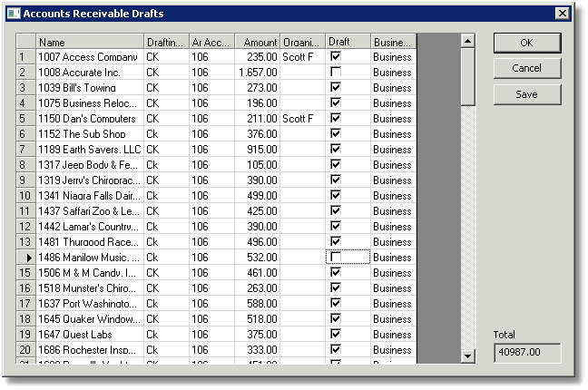This screenshot has height=390, width=588.
Task: Select row header number 12
Action: pyautogui.click(x=26, y=227)
